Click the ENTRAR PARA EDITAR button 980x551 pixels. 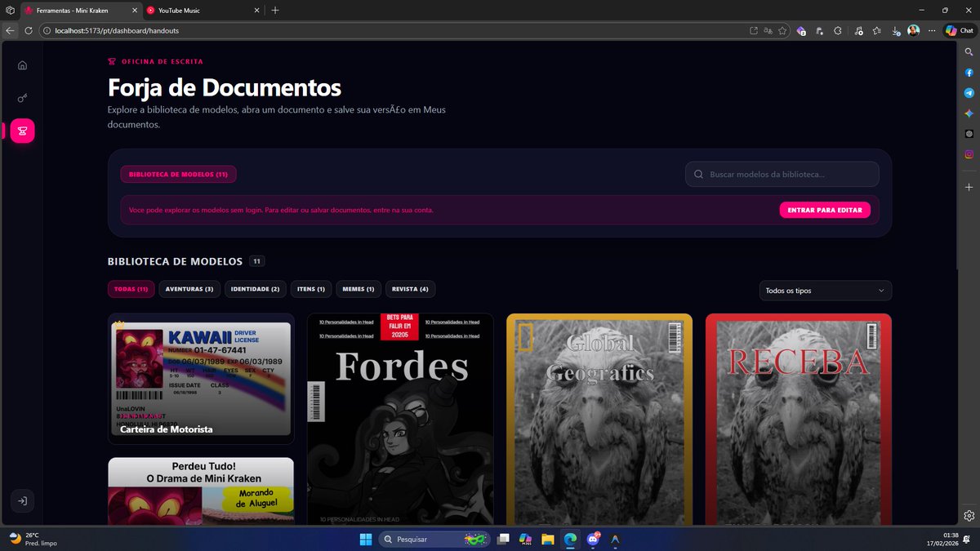pyautogui.click(x=825, y=210)
